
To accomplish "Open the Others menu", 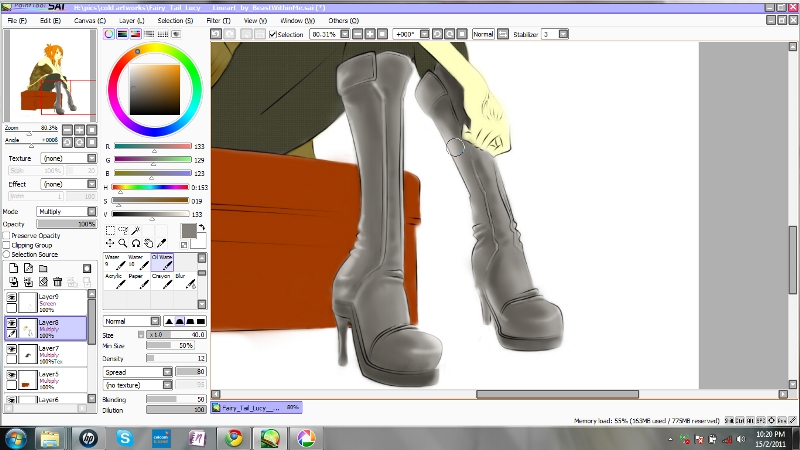I will pos(343,20).
